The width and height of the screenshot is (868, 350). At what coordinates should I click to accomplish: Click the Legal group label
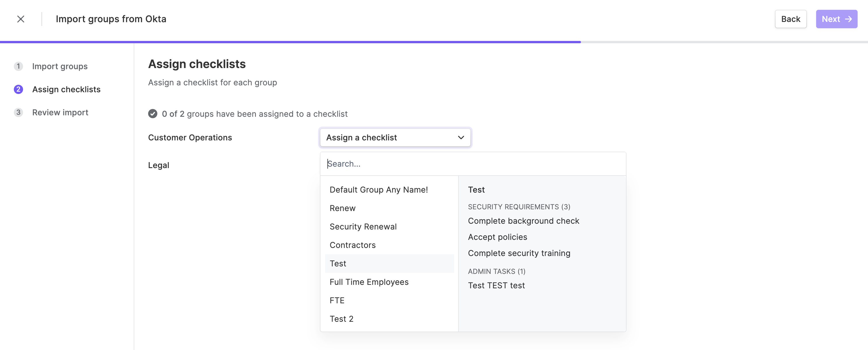158,165
